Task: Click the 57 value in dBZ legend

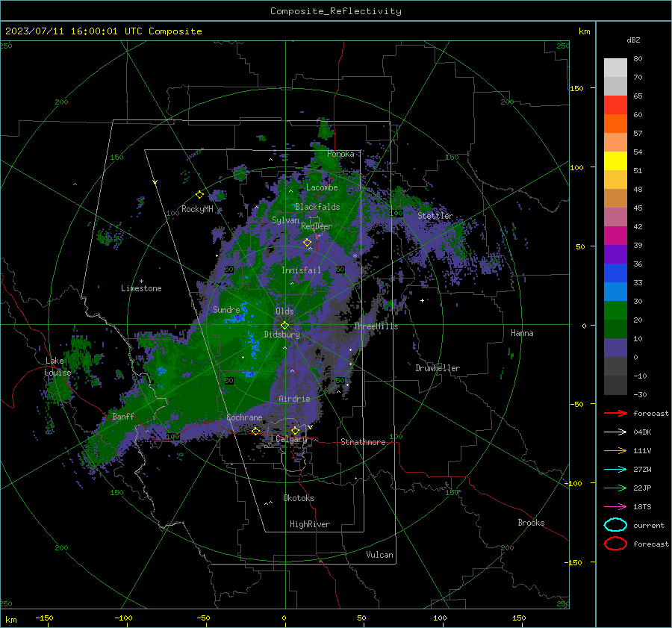Action: tap(638, 134)
